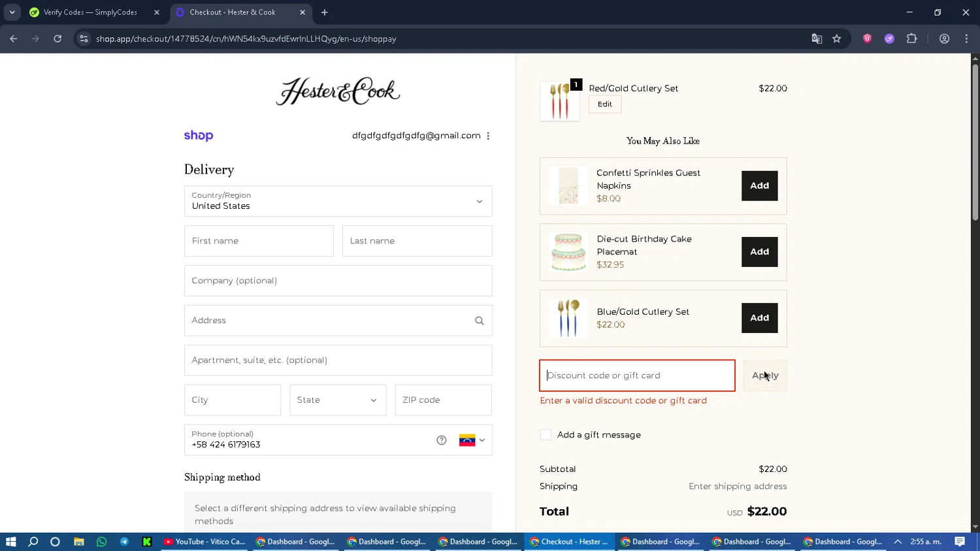Open the Windows Start menu
The image size is (980, 551).
coord(10,542)
